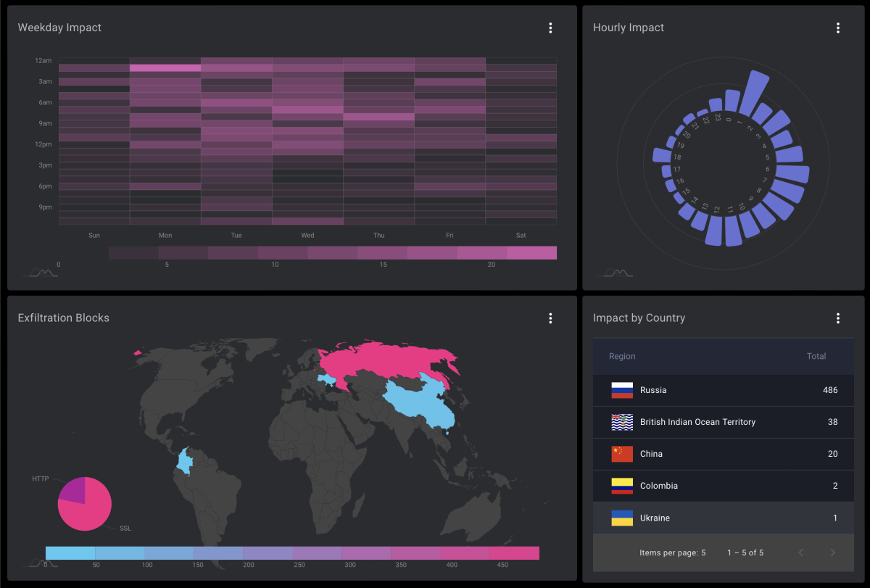Click the Hourly Impact panel title
The height and width of the screenshot is (588, 870).
629,28
